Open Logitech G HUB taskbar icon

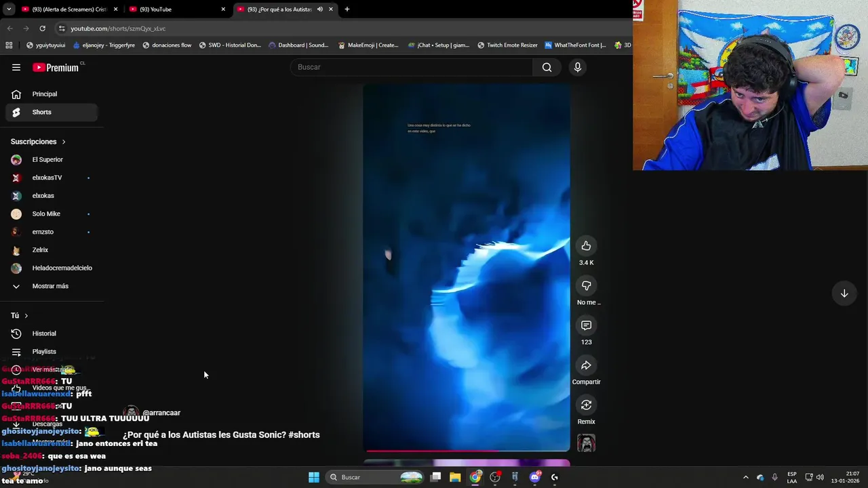555,477
